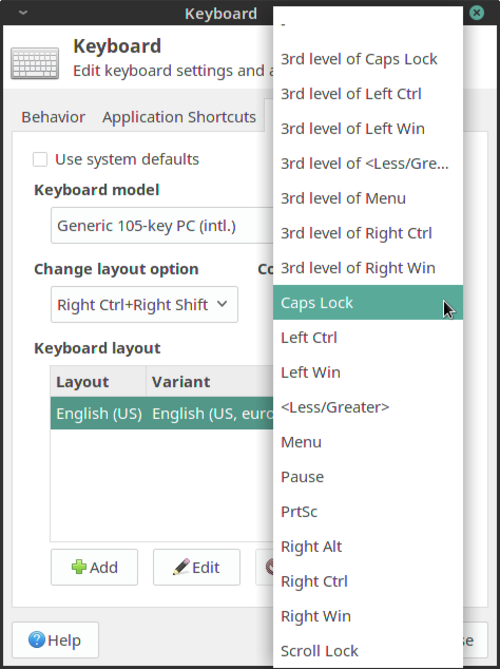Click the green plus Add icon

pyautogui.click(x=79, y=567)
